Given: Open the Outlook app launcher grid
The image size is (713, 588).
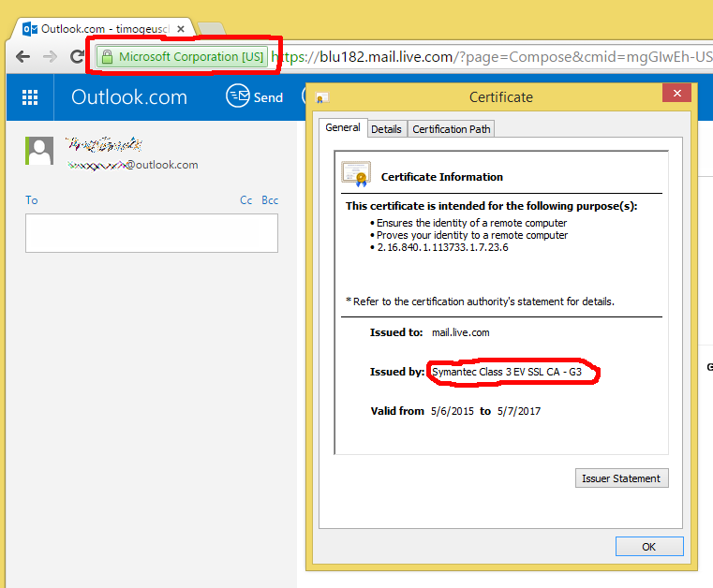Looking at the screenshot, I should tap(30, 97).
